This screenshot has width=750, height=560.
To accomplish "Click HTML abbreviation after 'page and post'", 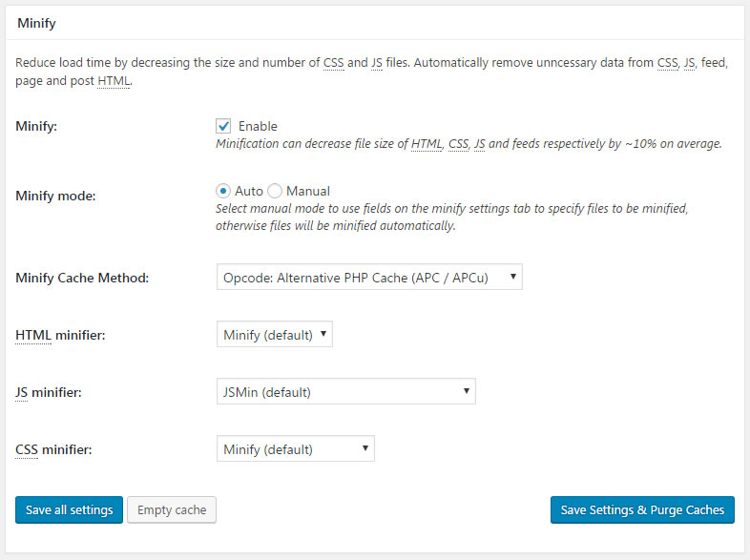I will [x=114, y=81].
